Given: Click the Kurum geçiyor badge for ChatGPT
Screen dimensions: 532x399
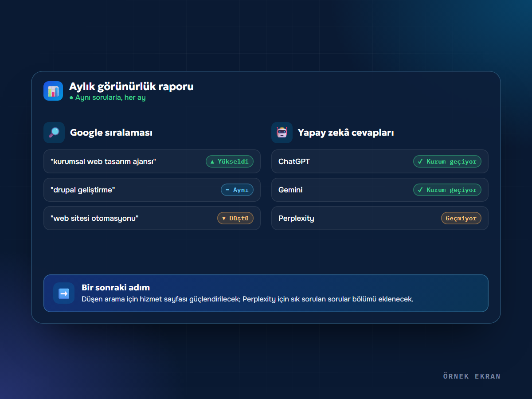Looking at the screenshot, I should pyautogui.click(x=447, y=161).
